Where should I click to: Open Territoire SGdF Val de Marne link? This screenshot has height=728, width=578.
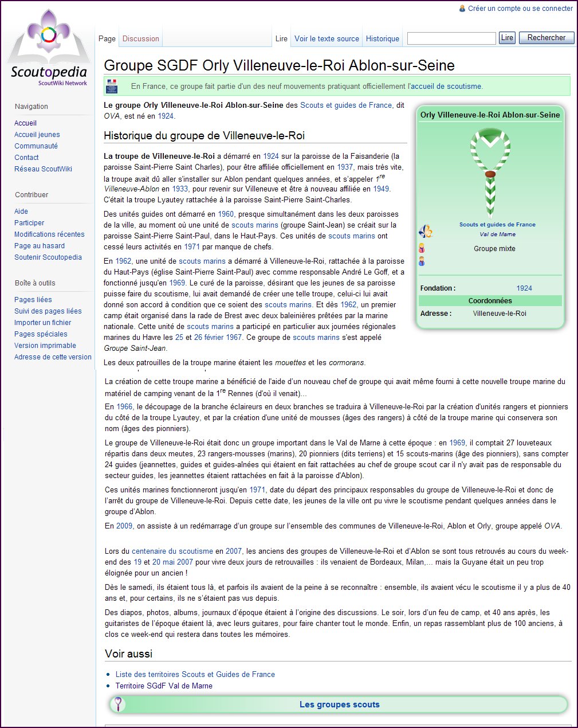(164, 686)
